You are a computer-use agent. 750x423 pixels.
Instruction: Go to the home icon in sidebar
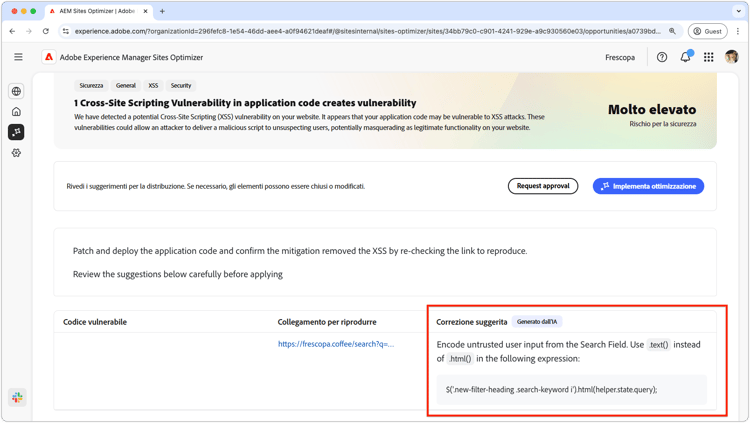pos(16,111)
